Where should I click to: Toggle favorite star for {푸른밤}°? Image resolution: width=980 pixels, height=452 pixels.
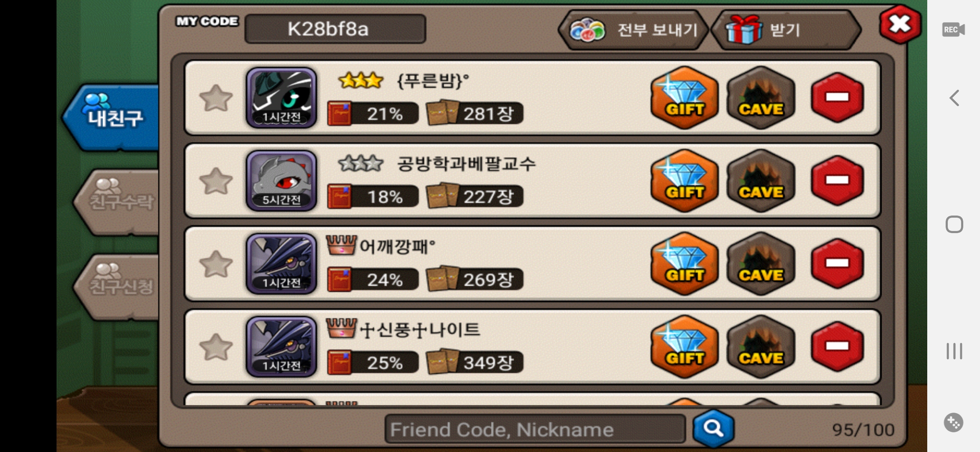[x=216, y=98]
